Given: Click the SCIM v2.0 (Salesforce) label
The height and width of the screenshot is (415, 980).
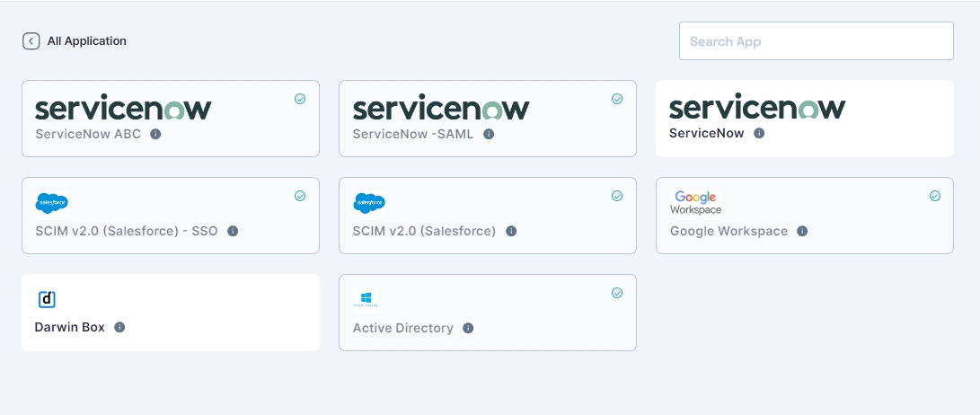Looking at the screenshot, I should 424,231.
